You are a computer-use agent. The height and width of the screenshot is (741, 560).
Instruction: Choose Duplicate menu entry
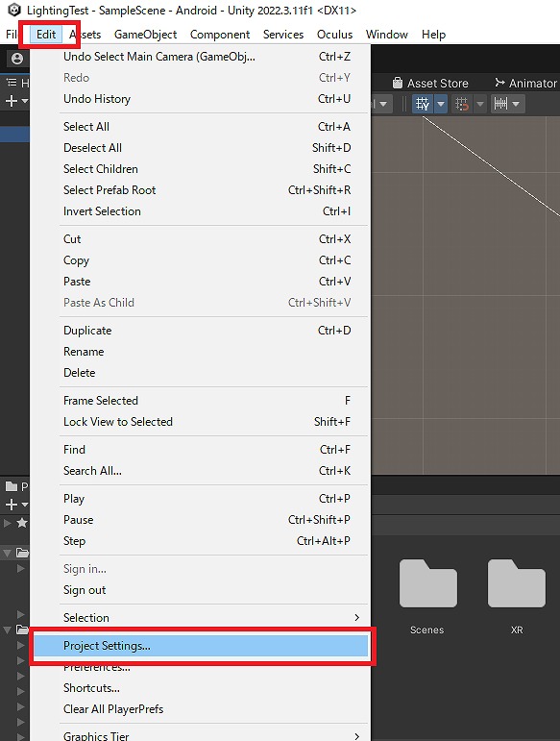(201, 331)
